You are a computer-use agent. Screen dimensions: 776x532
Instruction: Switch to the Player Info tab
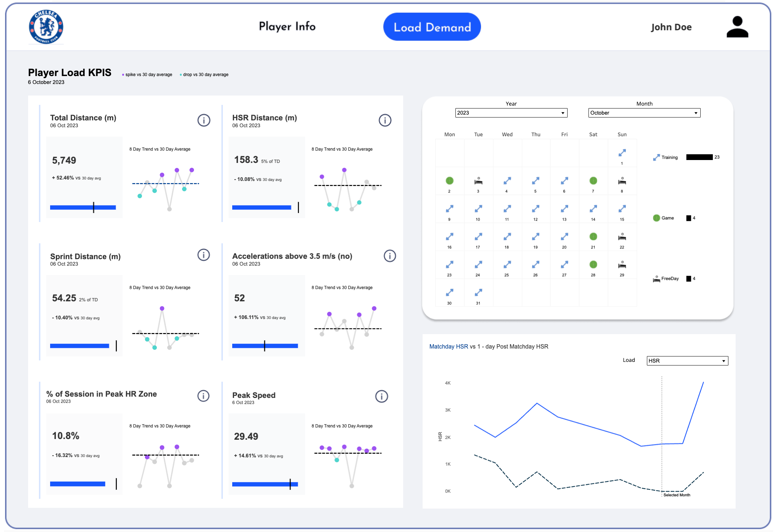point(287,27)
